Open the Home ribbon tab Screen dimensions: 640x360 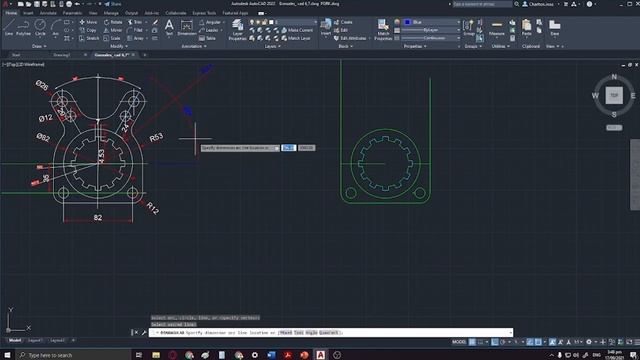(x=11, y=13)
